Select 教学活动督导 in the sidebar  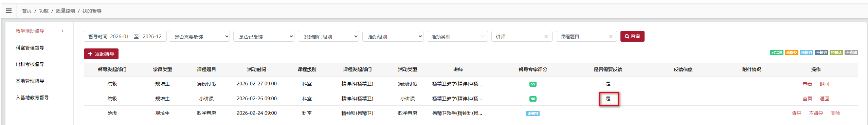[x=30, y=31]
